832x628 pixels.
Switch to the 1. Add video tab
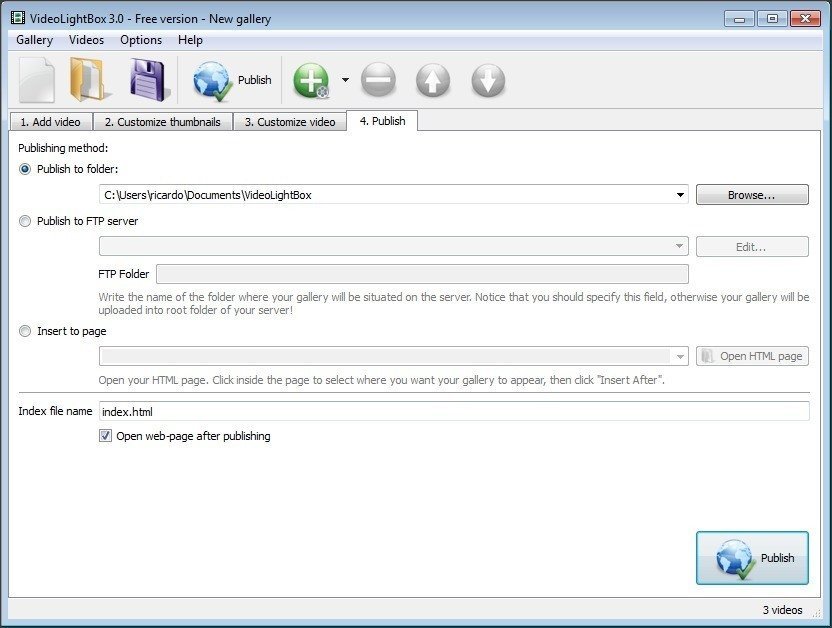[x=51, y=121]
